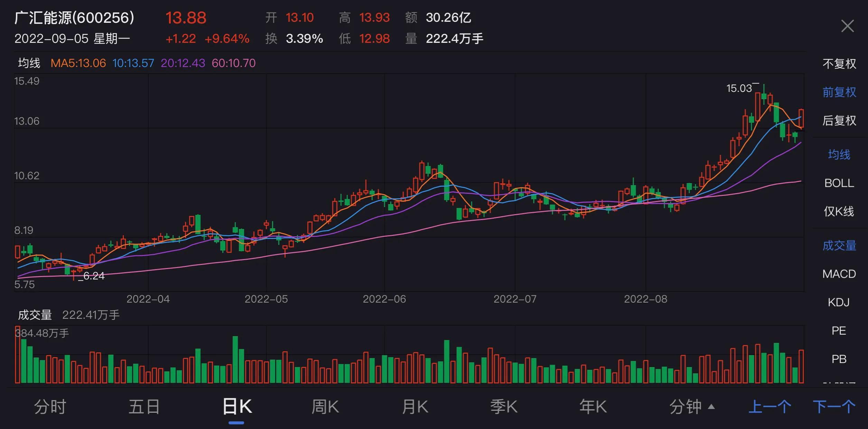Click the 60:10.70 moving average label
Image resolution: width=868 pixels, height=429 pixels.
234,63
